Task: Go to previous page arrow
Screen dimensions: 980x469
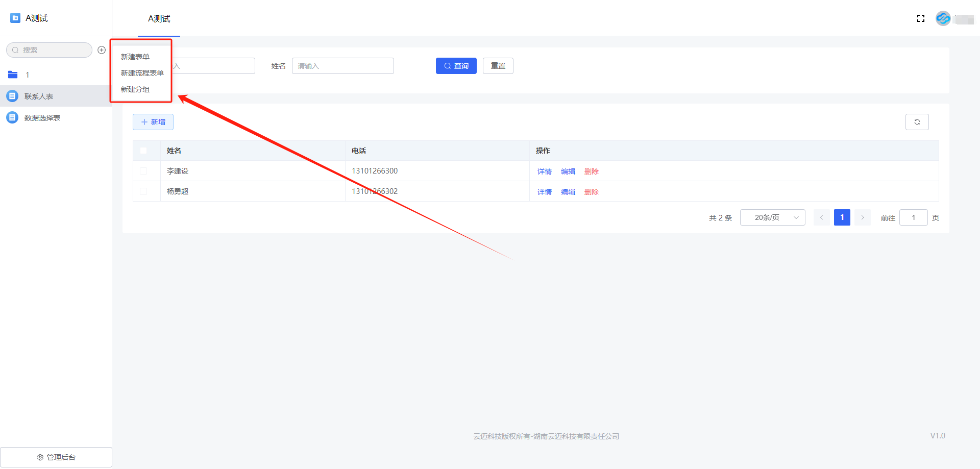Action: pos(821,217)
